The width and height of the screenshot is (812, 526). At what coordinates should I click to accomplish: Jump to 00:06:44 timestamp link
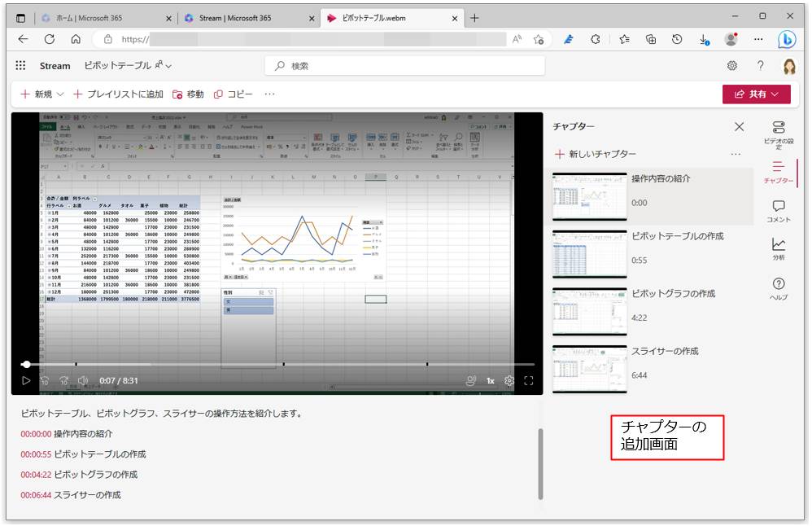coord(36,495)
